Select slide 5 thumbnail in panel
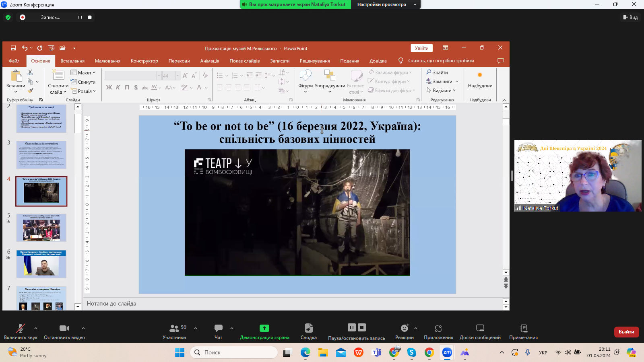Screen dimensions: 644x362 (41, 228)
